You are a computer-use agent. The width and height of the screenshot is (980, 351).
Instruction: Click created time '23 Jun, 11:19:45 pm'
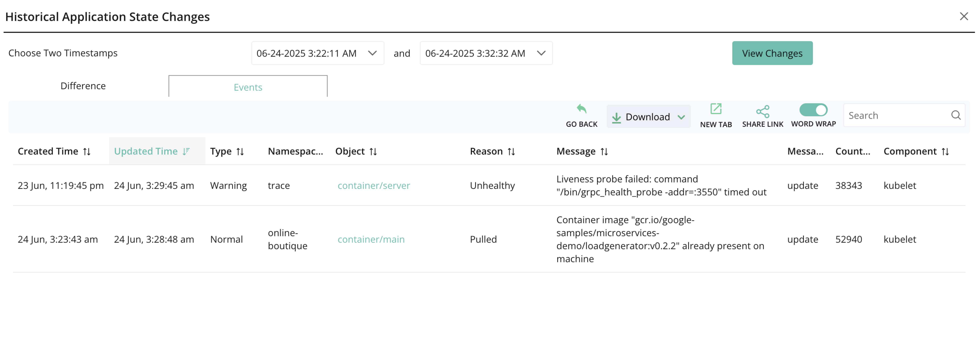tap(61, 185)
